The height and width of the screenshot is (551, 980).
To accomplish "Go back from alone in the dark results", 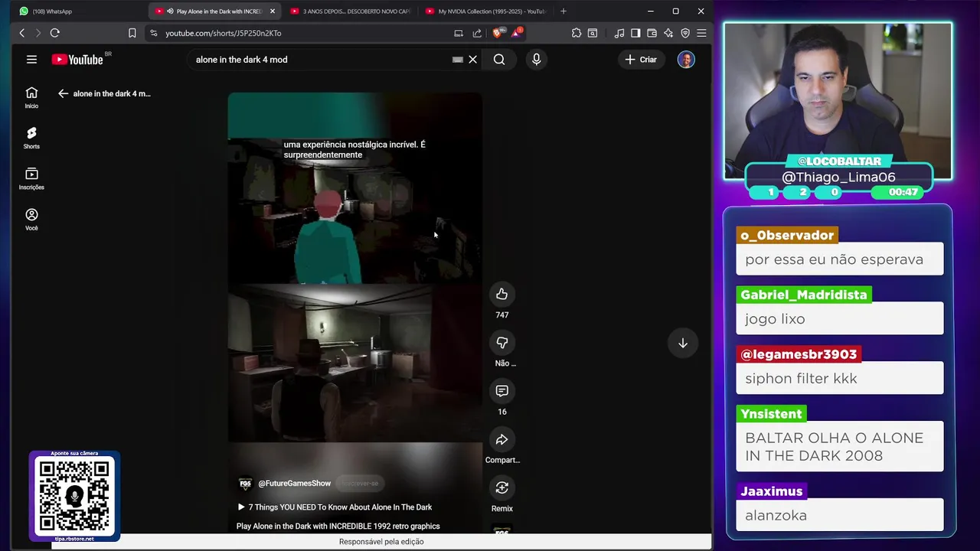I will (x=63, y=93).
